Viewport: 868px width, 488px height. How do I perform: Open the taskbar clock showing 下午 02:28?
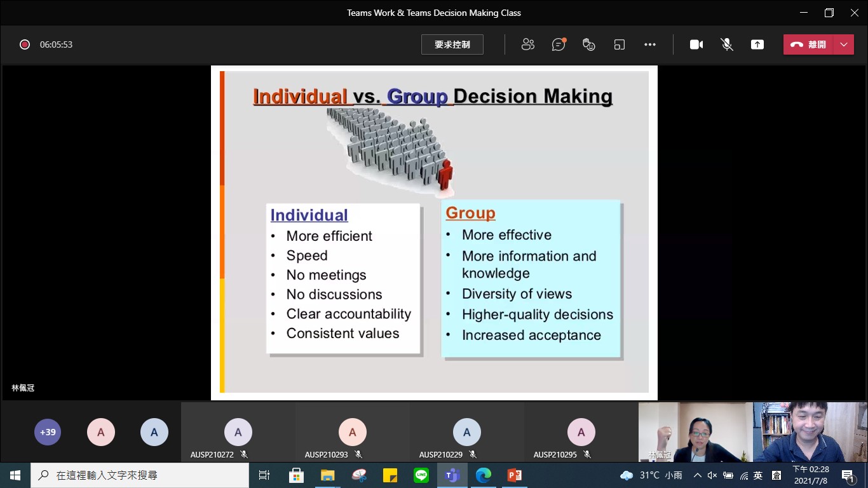[x=811, y=475]
